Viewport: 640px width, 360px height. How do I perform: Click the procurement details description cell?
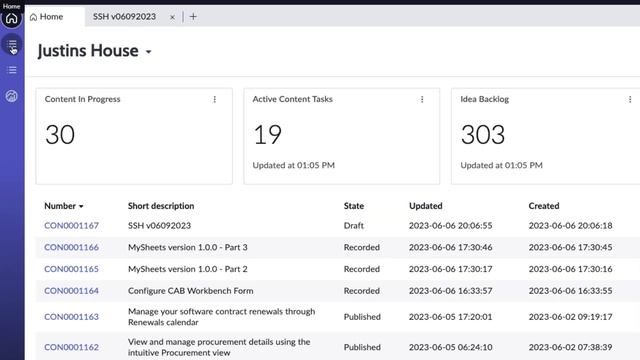click(219, 347)
